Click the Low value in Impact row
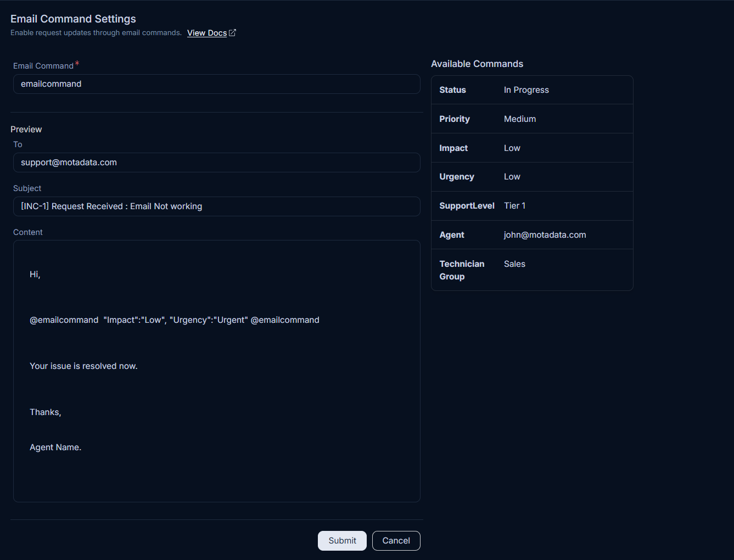This screenshot has width=734, height=560. pos(512,148)
